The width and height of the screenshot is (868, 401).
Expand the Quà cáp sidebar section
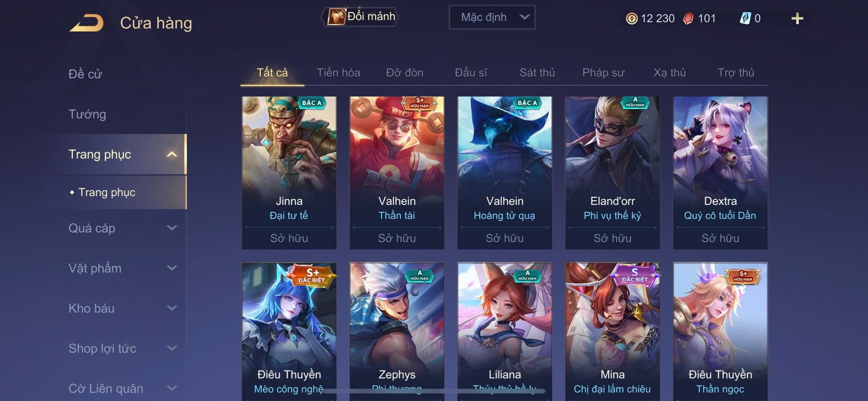point(172,228)
